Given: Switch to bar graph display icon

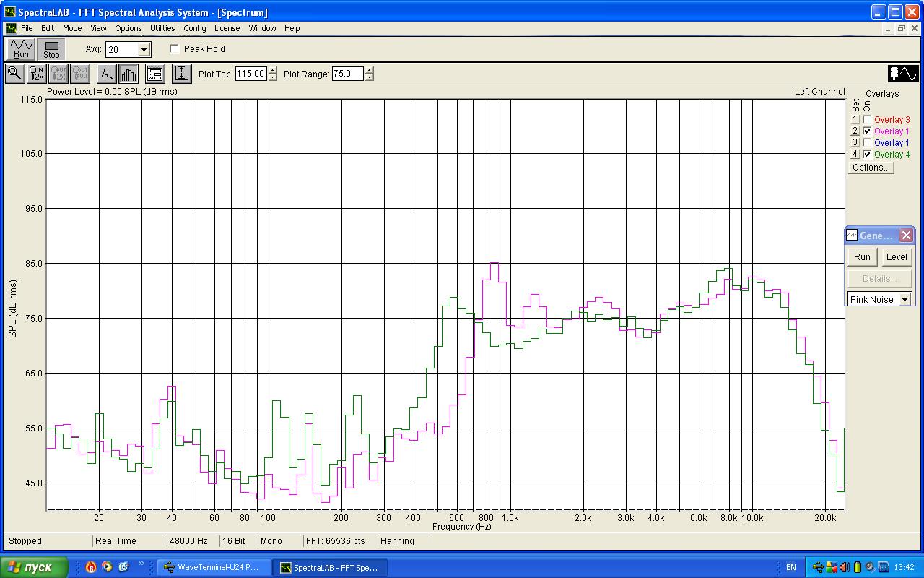Looking at the screenshot, I should [128, 73].
